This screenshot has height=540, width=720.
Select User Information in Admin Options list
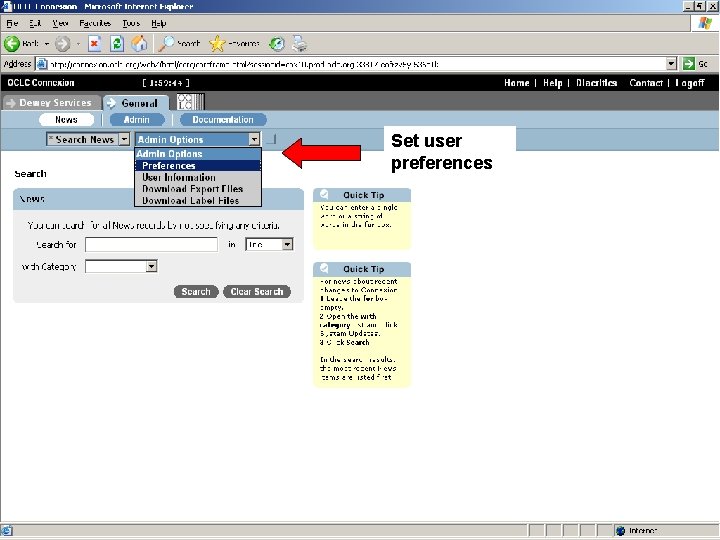198,177
